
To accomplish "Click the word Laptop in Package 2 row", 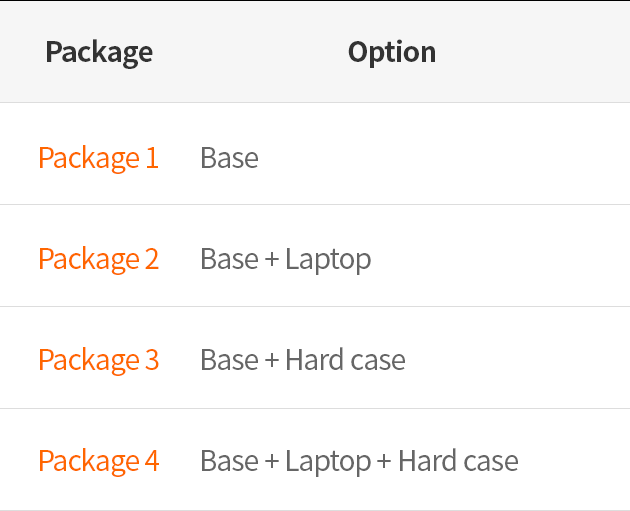I will (328, 260).
